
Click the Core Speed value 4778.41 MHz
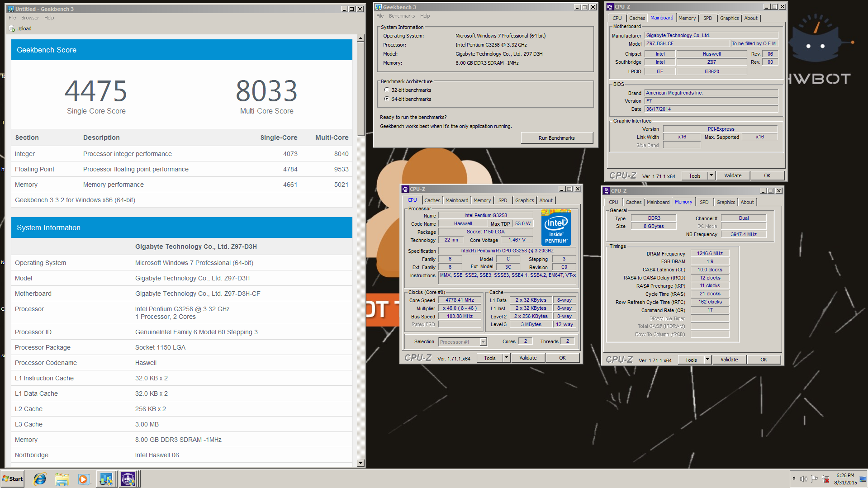[460, 300]
